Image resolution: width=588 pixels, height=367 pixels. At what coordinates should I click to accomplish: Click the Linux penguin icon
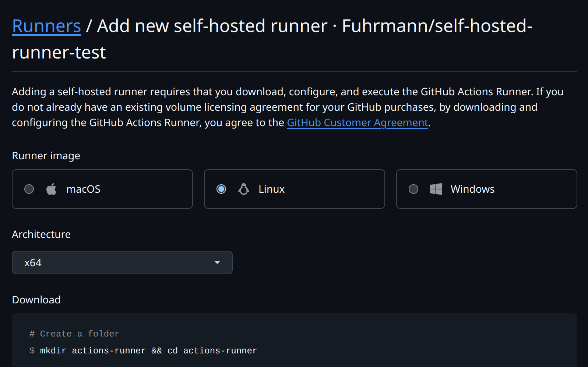(x=244, y=189)
